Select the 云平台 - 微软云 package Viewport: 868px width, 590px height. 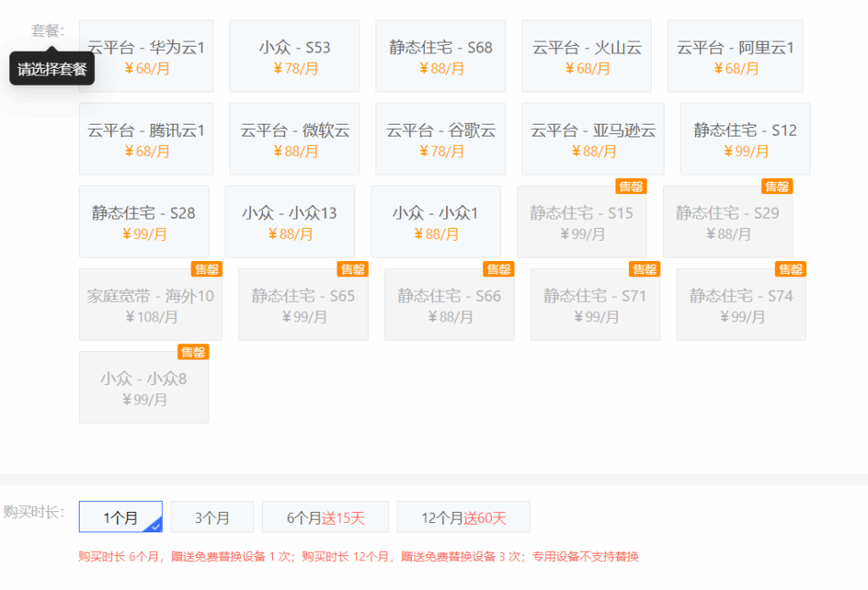(294, 139)
